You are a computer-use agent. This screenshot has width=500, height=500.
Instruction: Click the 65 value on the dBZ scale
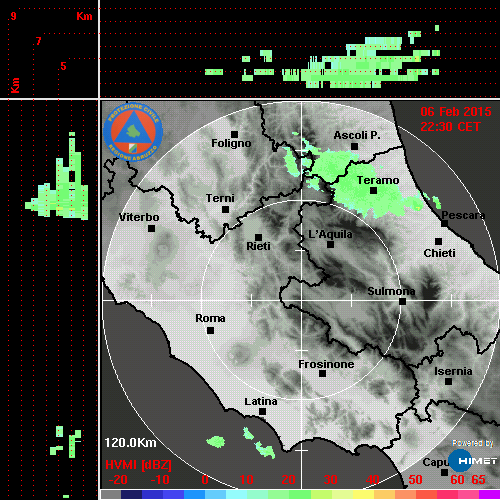pos(478,480)
